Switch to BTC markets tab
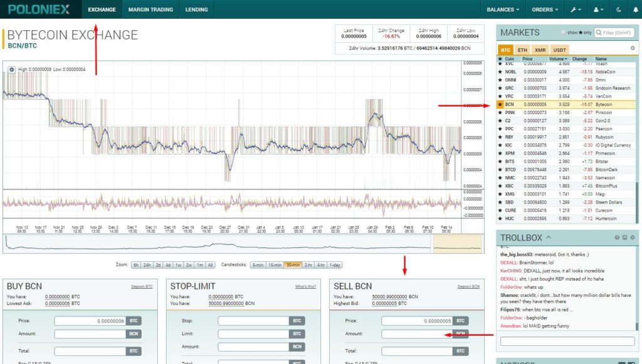Viewport: 642px width, 364px height. 506,50
